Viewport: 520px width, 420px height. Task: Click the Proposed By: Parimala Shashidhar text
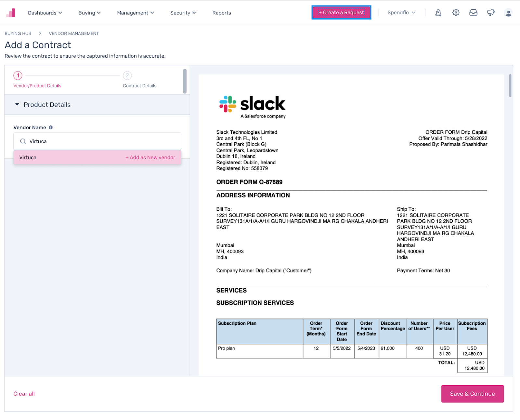point(448,144)
